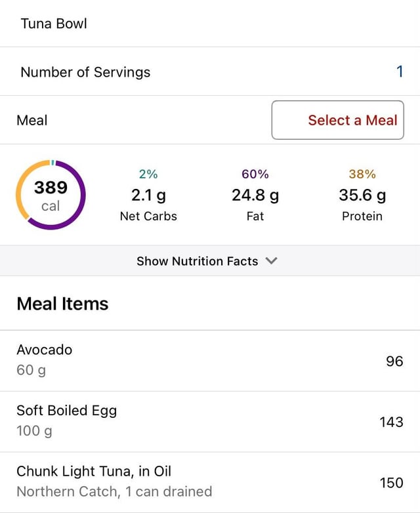Click the Meal row label
Screen dimensions: 420x513
[32, 121]
